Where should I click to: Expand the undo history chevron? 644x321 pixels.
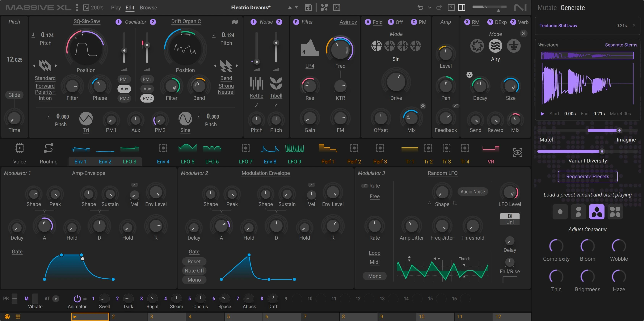pos(430,7)
